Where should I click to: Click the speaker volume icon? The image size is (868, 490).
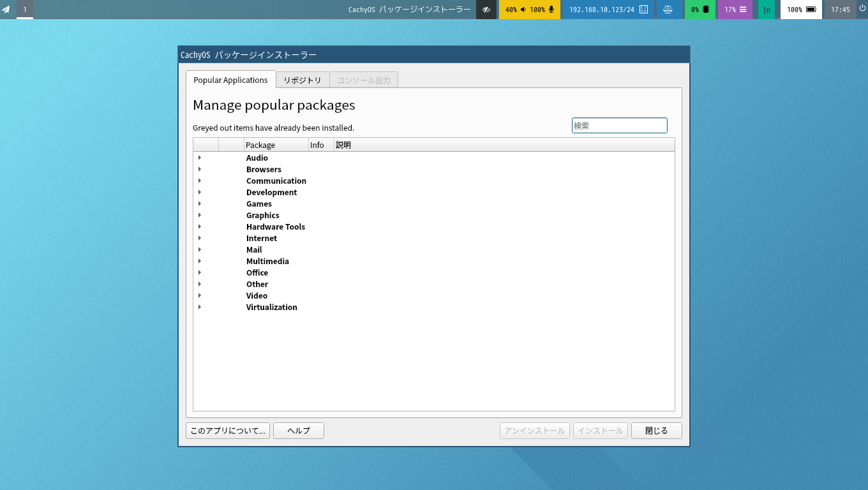point(523,10)
